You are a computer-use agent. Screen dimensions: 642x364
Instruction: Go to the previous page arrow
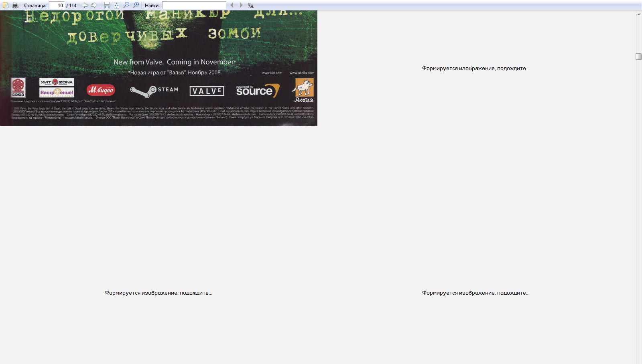84,5
